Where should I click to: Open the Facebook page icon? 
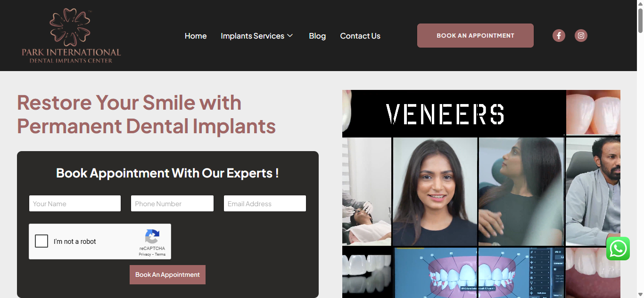coord(559,35)
